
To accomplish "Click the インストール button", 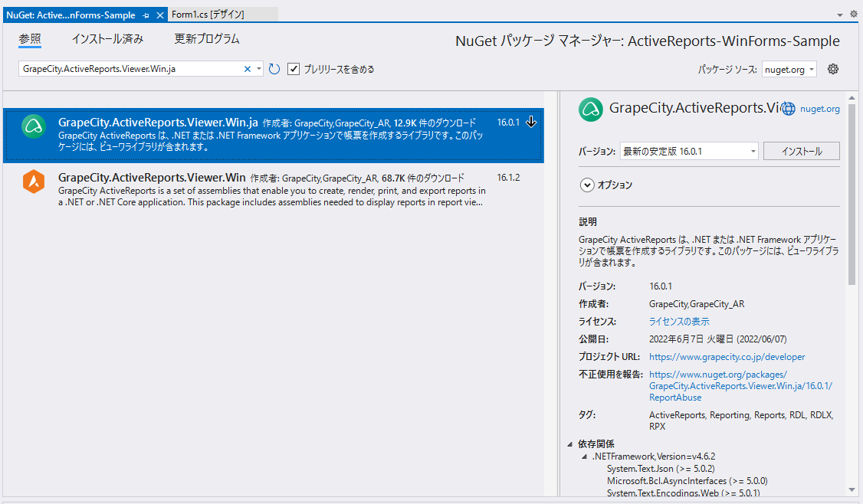I will pos(802,152).
